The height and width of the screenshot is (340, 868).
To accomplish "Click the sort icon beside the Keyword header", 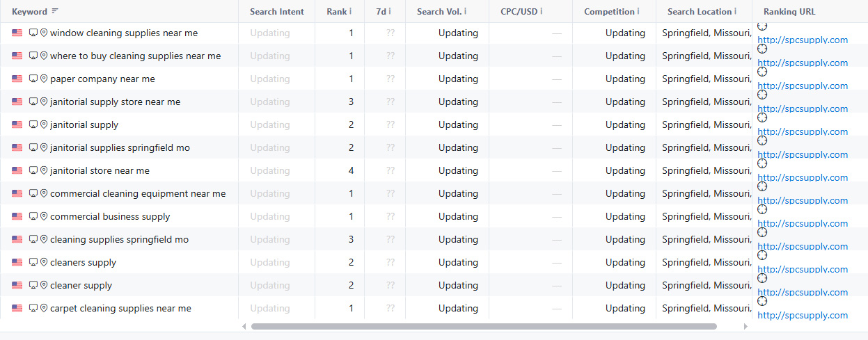I will [x=55, y=11].
